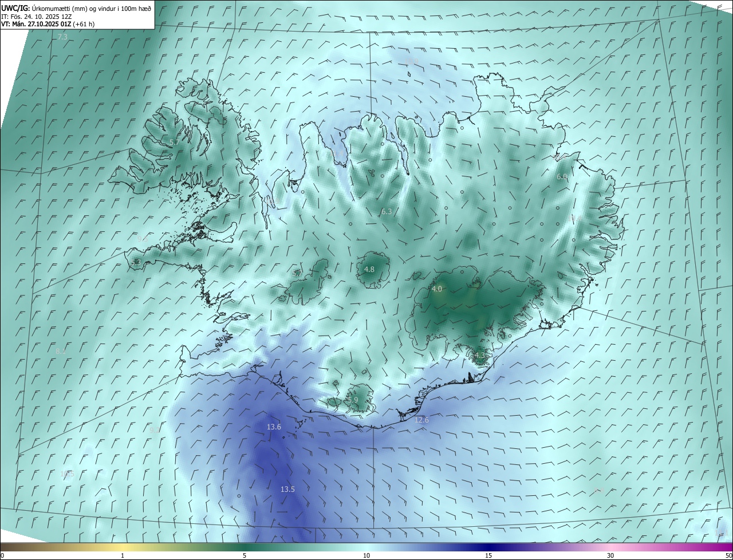Viewport: 733px width, 560px height.
Task: Click the colorbar tick label 5
Action: pyautogui.click(x=245, y=555)
